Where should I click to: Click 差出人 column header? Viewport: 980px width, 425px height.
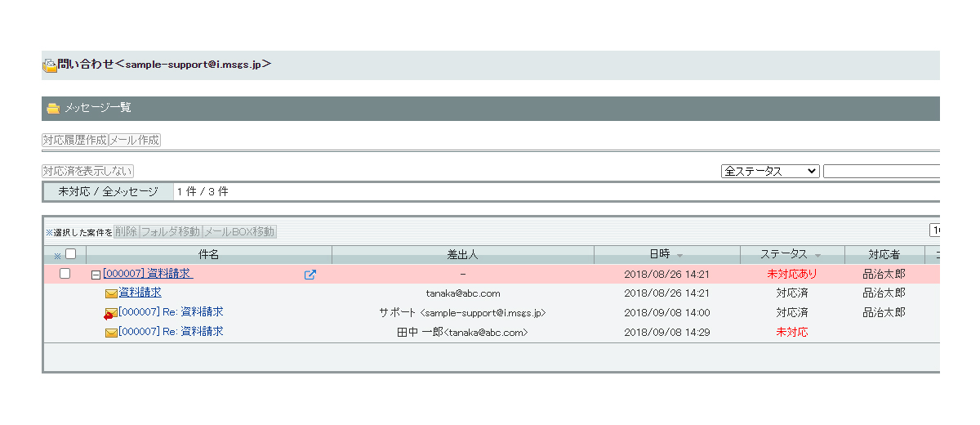coord(462,255)
